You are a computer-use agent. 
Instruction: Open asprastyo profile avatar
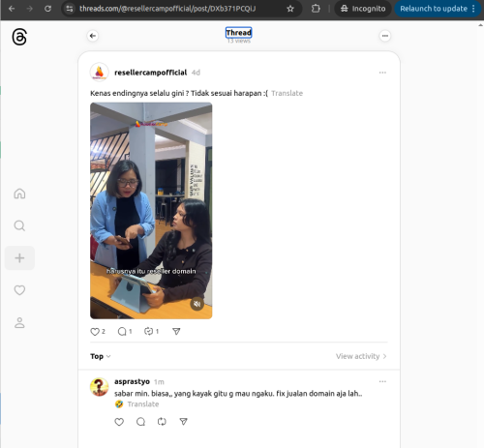pyautogui.click(x=99, y=387)
